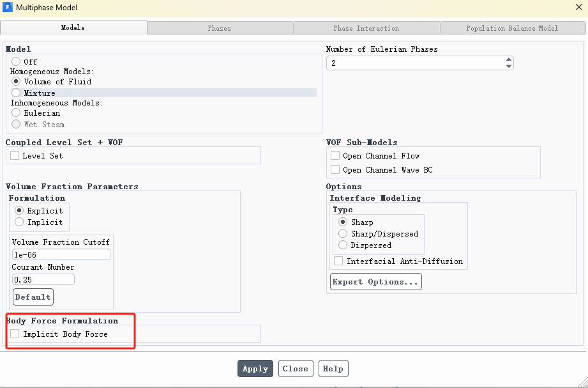The width and height of the screenshot is (588, 388).
Task: Click the Volume Fraction Cutoff field
Action: (x=61, y=255)
